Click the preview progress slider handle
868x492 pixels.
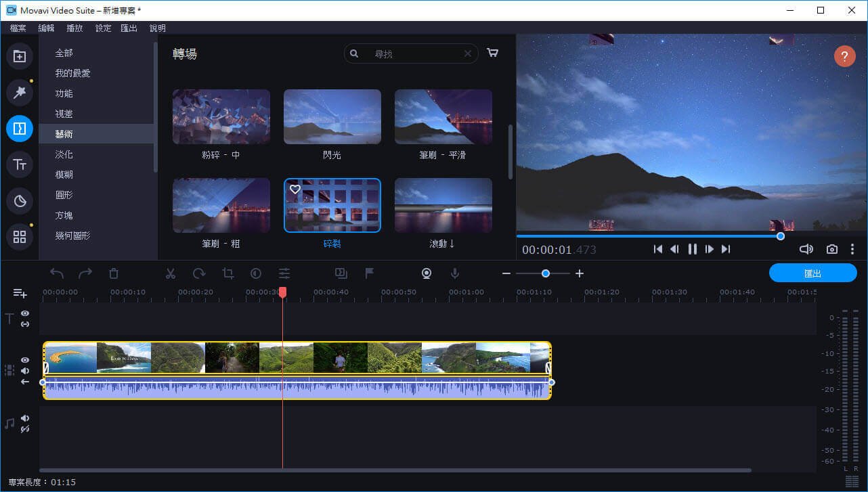(781, 236)
